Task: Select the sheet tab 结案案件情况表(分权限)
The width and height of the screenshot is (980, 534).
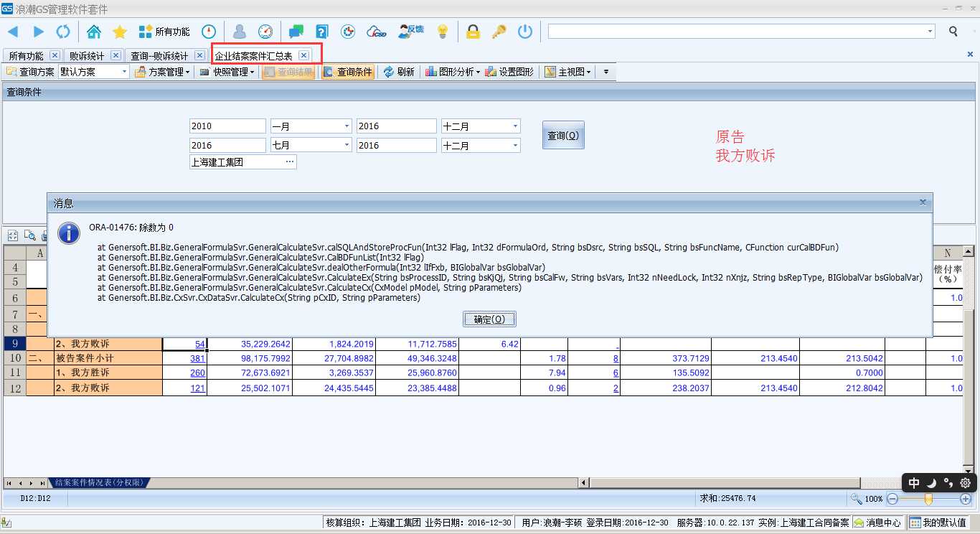Action: pyautogui.click(x=99, y=482)
